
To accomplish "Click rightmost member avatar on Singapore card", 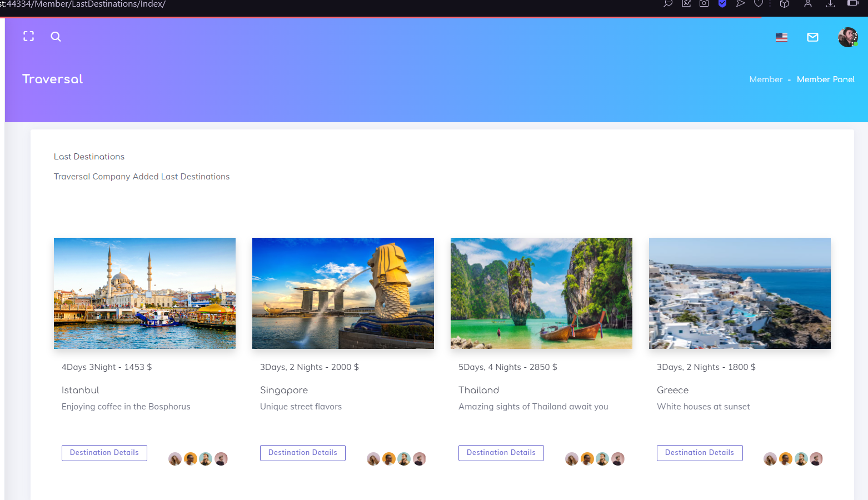I will coord(420,459).
